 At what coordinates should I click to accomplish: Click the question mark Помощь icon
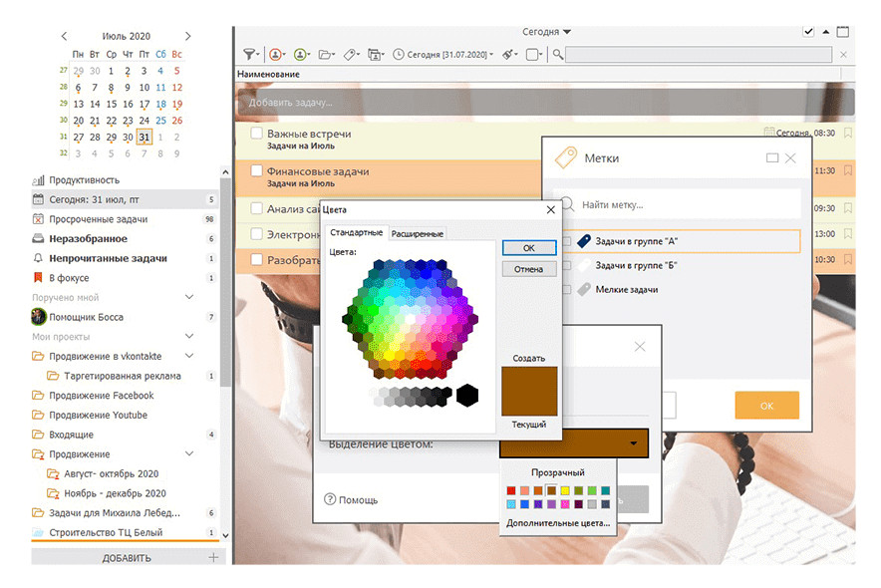coord(330,499)
